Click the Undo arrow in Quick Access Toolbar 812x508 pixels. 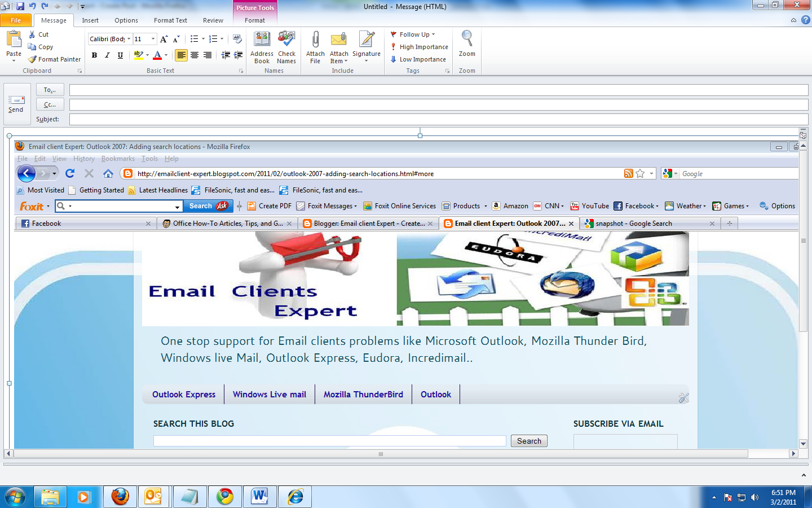point(32,6)
